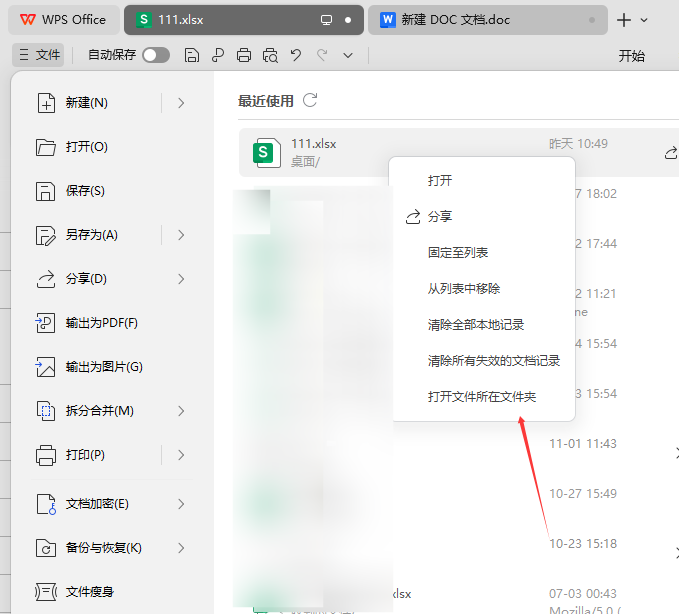Open print preview from the toolbar

coord(270,55)
